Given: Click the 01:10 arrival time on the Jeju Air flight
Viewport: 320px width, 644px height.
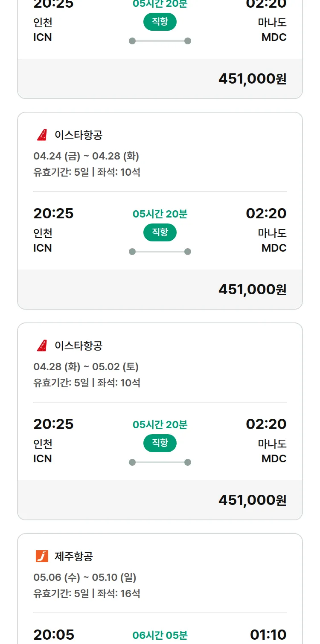Looking at the screenshot, I should click(268, 635).
